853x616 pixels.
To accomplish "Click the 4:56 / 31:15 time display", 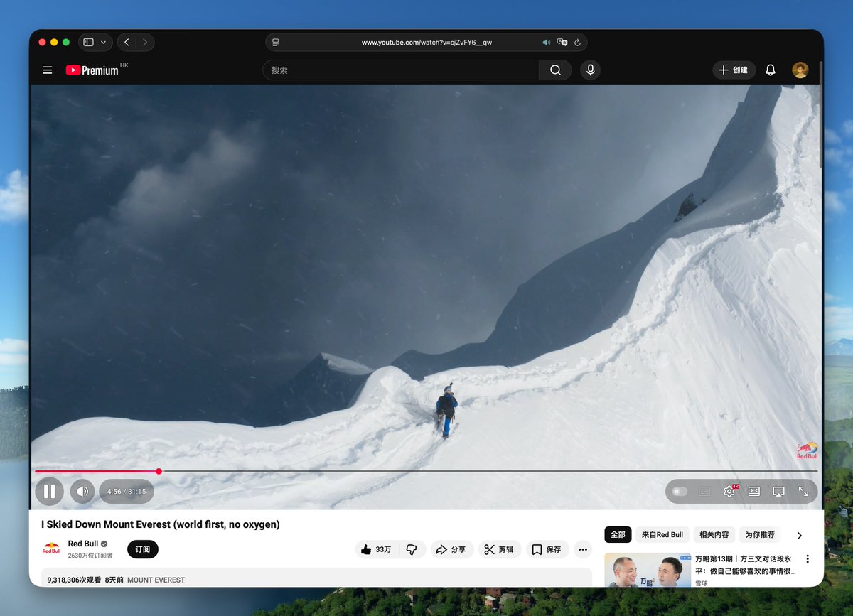I will (x=127, y=492).
